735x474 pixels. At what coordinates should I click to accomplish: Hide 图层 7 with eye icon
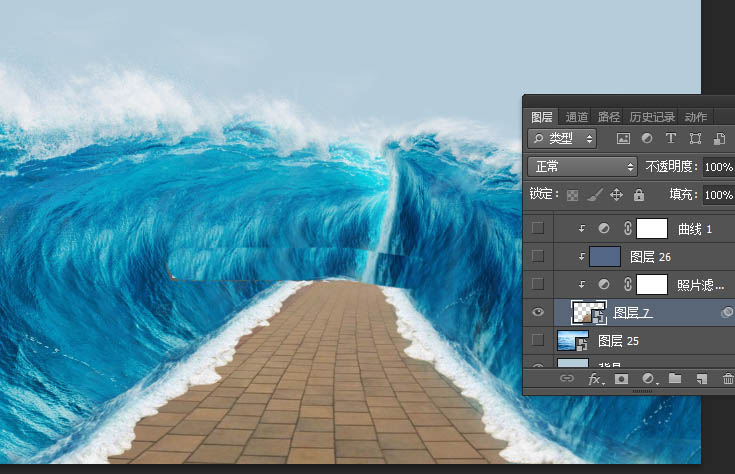tap(538, 312)
